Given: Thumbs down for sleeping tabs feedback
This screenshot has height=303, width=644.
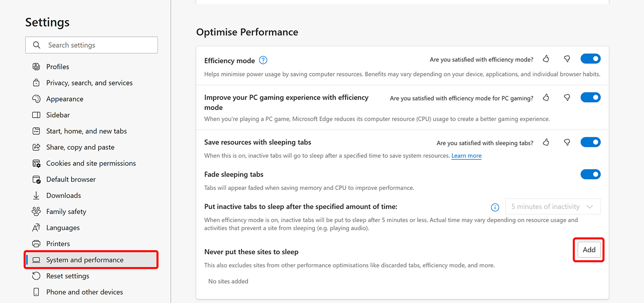Looking at the screenshot, I should (x=567, y=143).
